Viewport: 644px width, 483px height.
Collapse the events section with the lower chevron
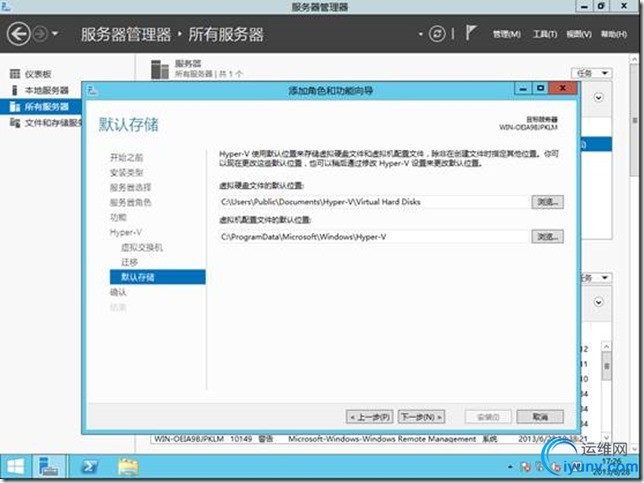point(598,302)
